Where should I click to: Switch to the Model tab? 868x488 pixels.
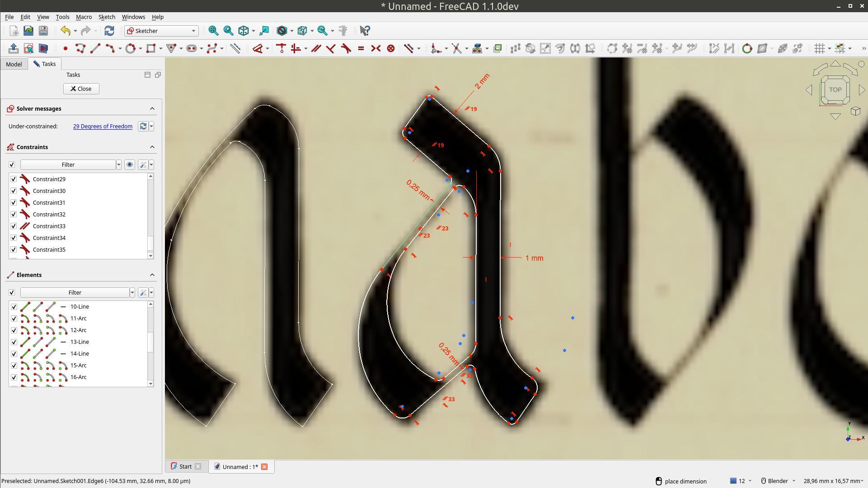(14, 64)
